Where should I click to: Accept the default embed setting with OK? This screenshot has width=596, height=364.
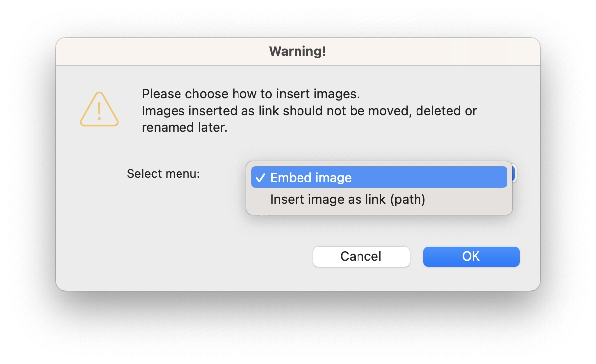[x=471, y=256]
